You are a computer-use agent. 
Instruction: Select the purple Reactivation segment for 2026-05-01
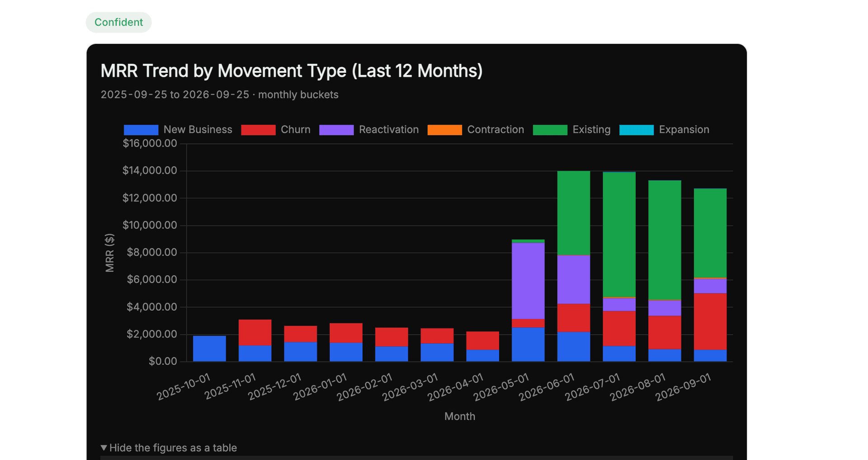tap(528, 281)
